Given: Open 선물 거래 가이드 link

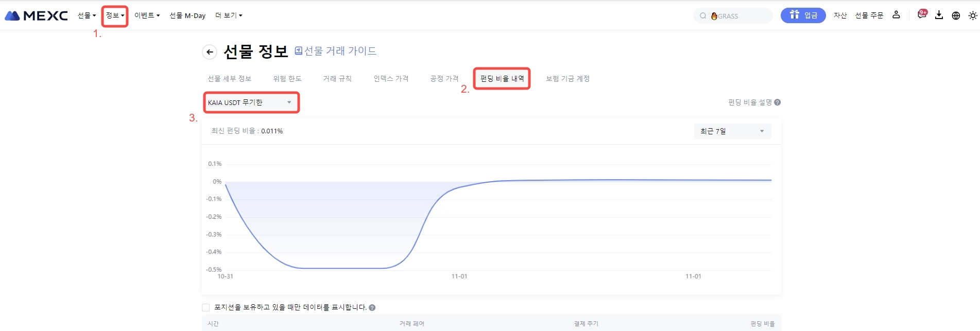Looking at the screenshot, I should coord(335,51).
